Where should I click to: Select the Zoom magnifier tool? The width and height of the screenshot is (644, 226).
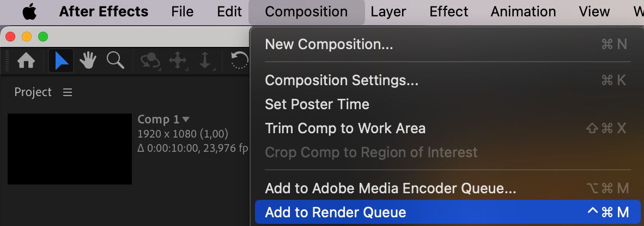pyautogui.click(x=116, y=61)
